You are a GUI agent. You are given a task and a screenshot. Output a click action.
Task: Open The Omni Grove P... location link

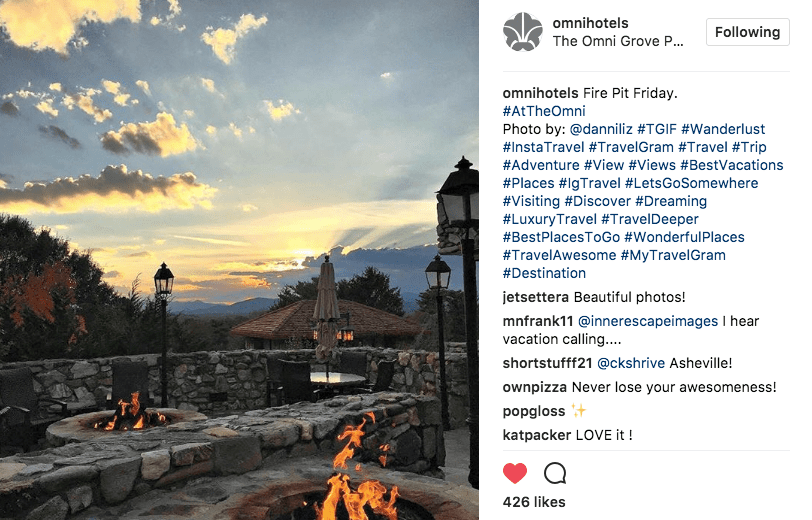click(618, 41)
